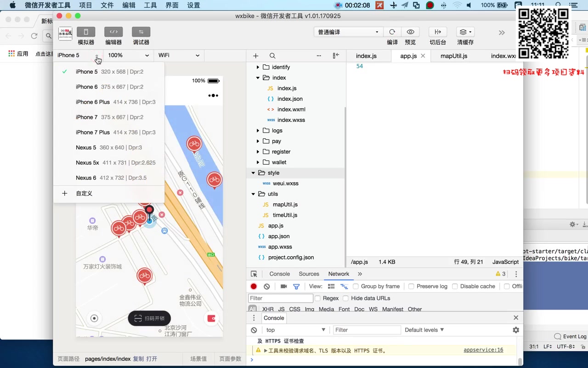
Task: Click 复制 to copy page path
Action: coord(138,359)
